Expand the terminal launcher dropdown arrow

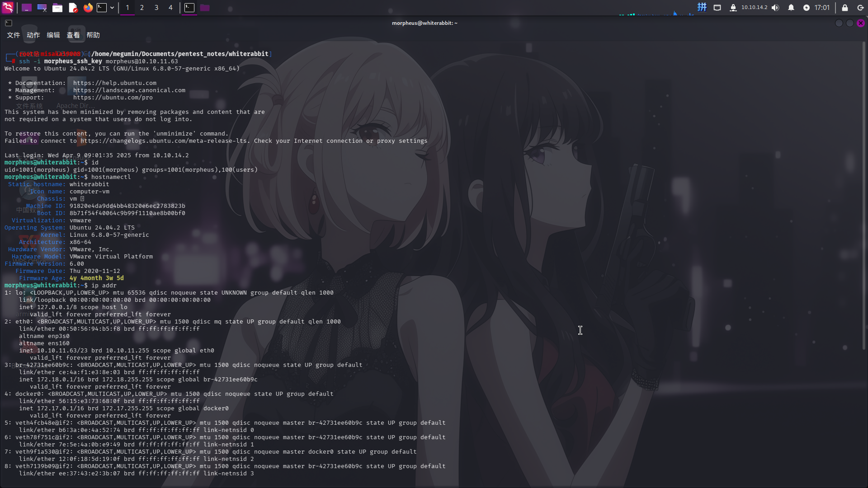pos(112,8)
